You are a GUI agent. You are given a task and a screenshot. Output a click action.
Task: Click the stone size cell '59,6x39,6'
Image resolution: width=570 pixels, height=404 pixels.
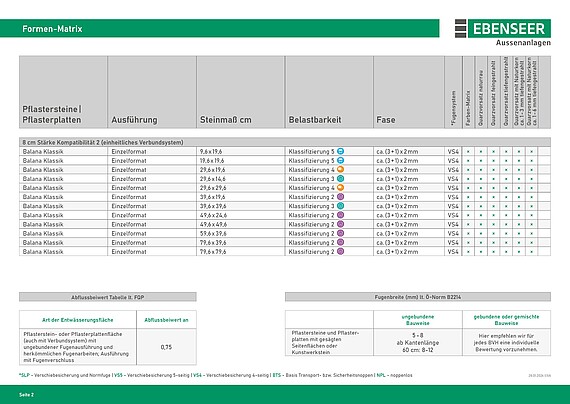213,233
